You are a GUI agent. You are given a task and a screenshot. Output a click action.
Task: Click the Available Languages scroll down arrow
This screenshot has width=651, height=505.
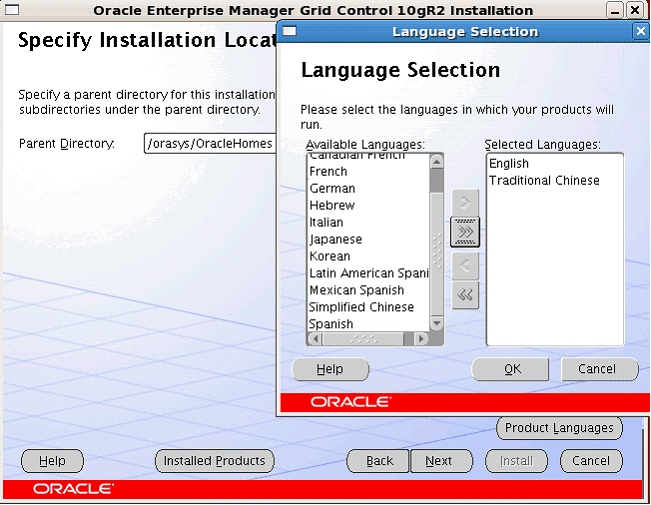click(436, 323)
